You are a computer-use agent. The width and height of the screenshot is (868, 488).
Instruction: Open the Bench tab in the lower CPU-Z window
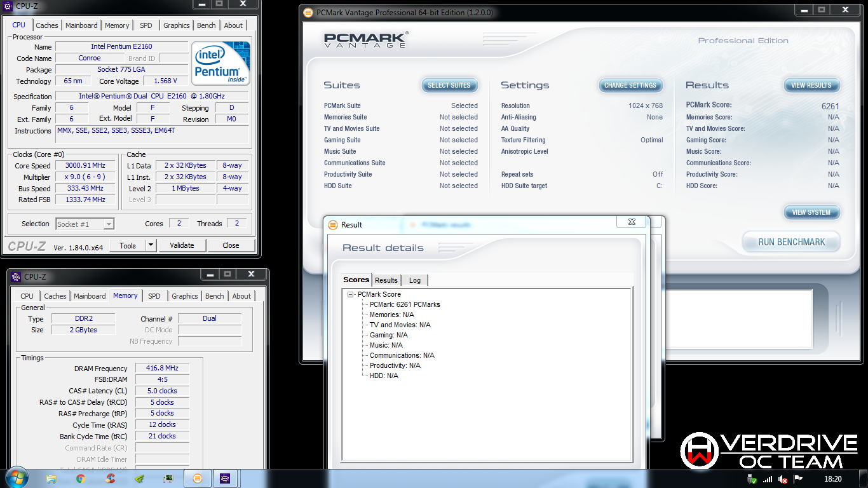(215, 296)
